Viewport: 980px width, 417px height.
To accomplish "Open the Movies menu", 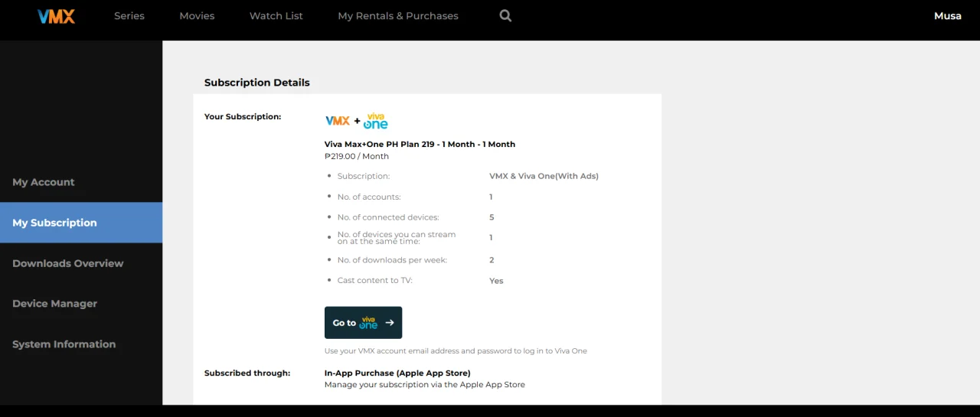I will click(x=197, y=16).
